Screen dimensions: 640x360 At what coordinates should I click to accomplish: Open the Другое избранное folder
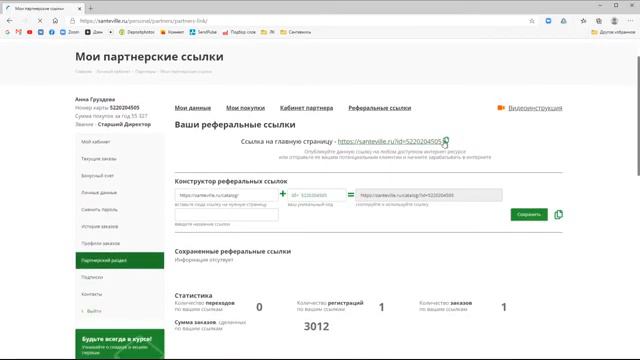613,32
